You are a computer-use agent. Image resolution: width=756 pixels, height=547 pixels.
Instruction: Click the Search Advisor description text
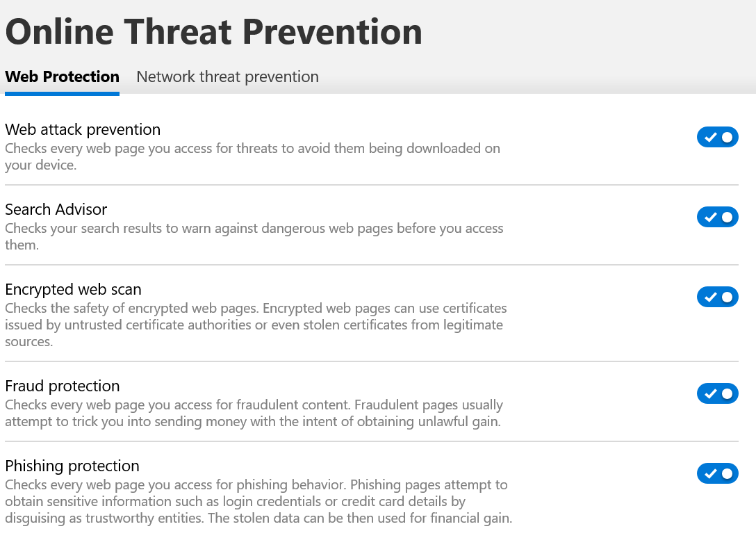pyautogui.click(x=254, y=236)
